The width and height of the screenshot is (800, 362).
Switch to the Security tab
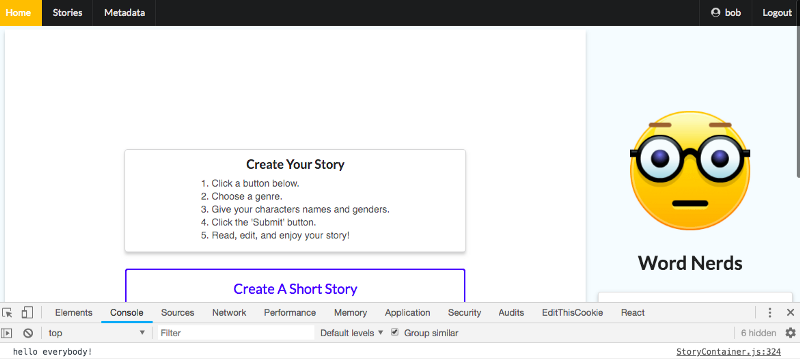pyautogui.click(x=464, y=313)
